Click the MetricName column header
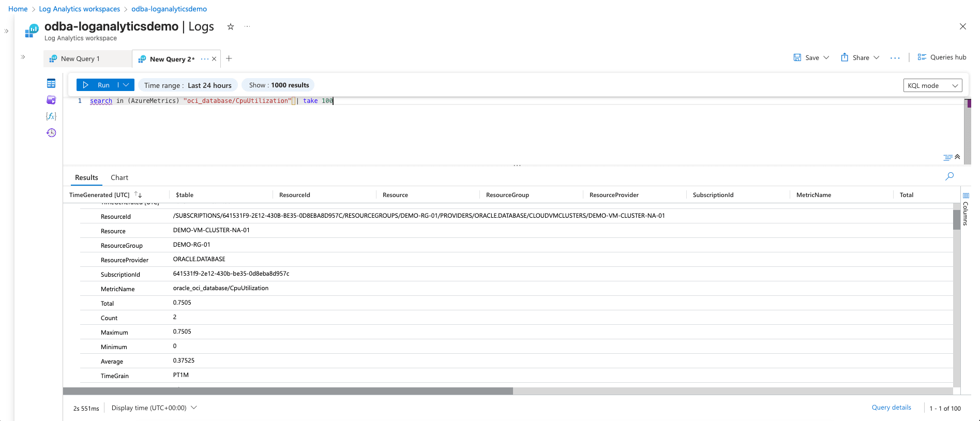The width and height of the screenshot is (980, 421). (x=813, y=195)
